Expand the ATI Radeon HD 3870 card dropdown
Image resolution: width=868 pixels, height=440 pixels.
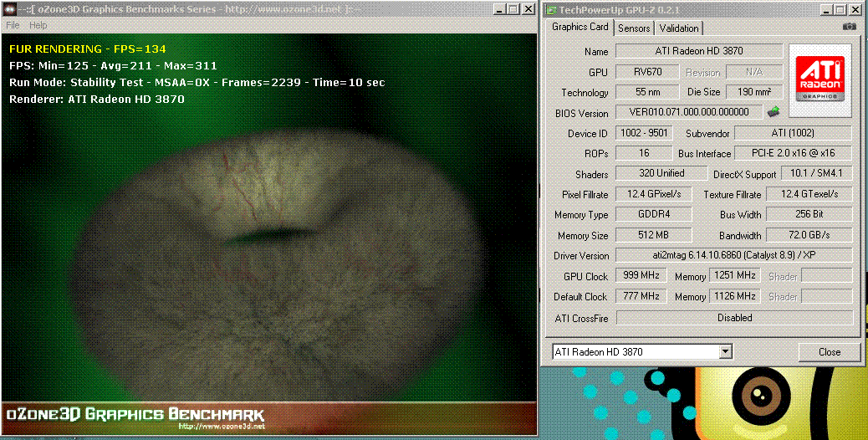(725, 351)
